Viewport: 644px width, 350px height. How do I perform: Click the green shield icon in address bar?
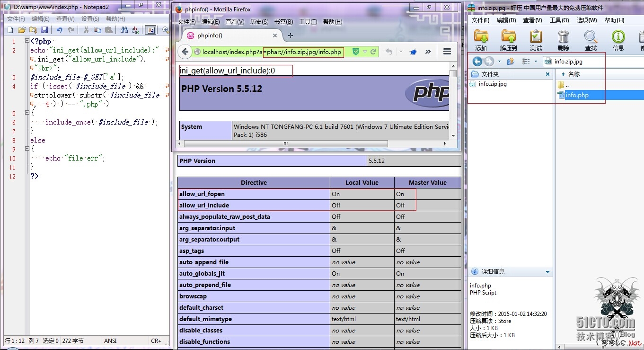tap(356, 52)
